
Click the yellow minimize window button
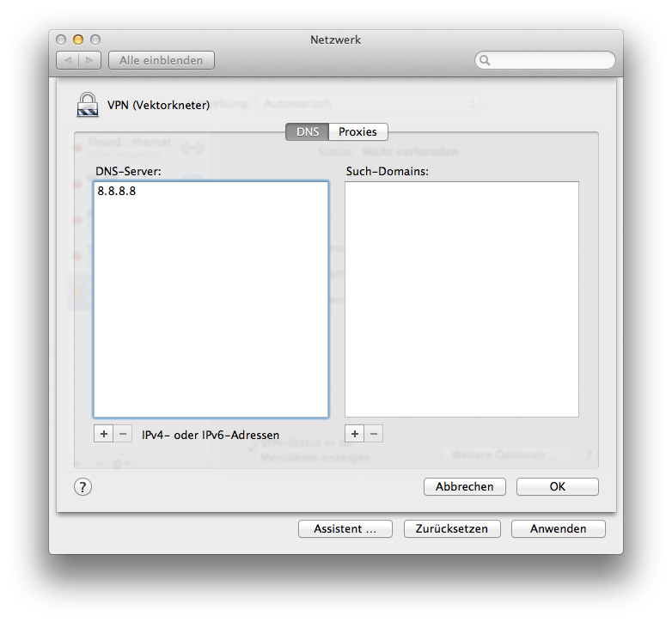78,40
